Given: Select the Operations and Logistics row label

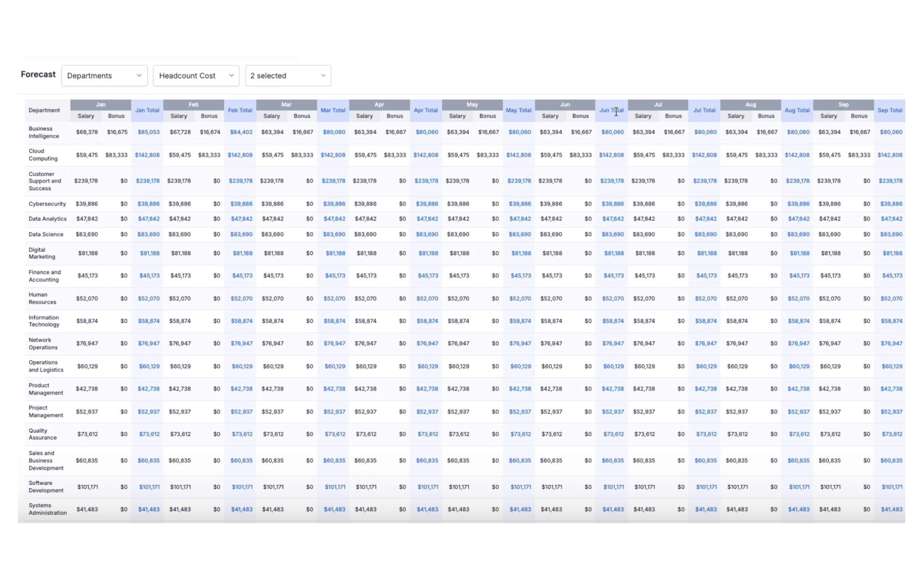Looking at the screenshot, I should click(46, 366).
